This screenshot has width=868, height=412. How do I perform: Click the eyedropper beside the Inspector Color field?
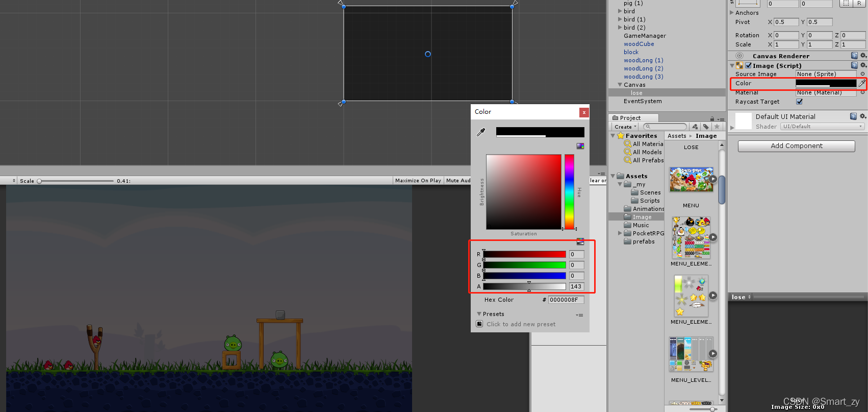862,83
